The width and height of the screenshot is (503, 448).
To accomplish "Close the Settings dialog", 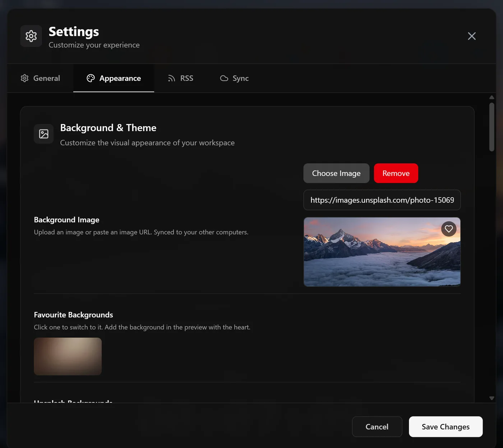I will coord(472,36).
